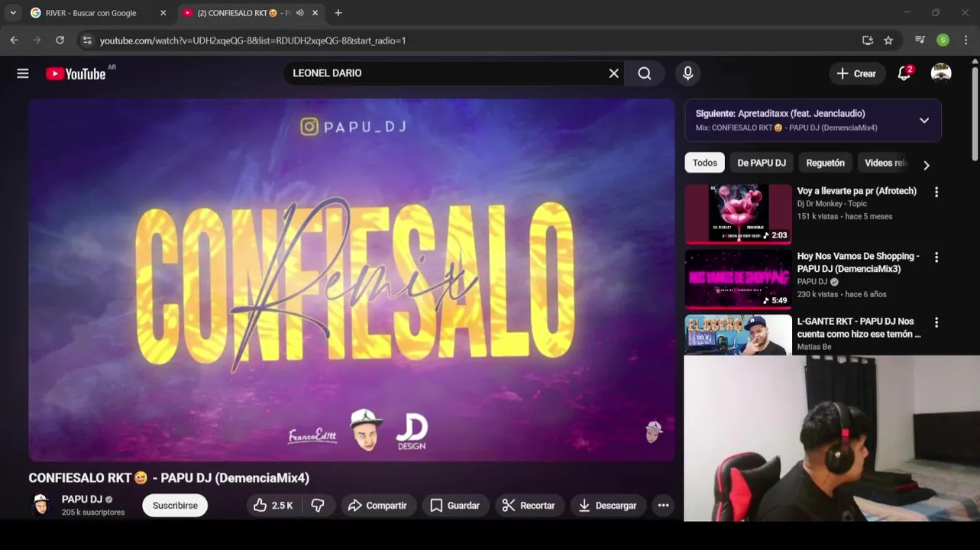The height and width of the screenshot is (550, 980).
Task: Open PAPU DJ channel avatar
Action: coord(40,505)
